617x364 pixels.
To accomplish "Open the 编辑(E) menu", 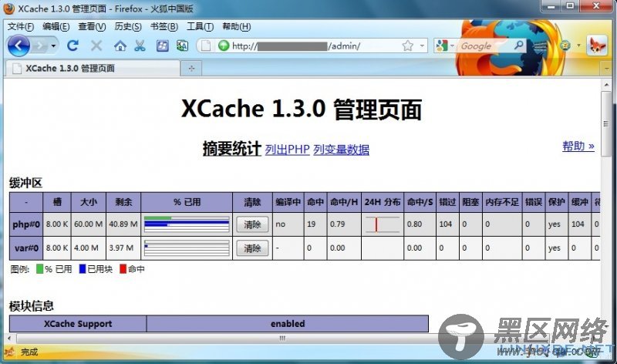I will tap(56, 26).
